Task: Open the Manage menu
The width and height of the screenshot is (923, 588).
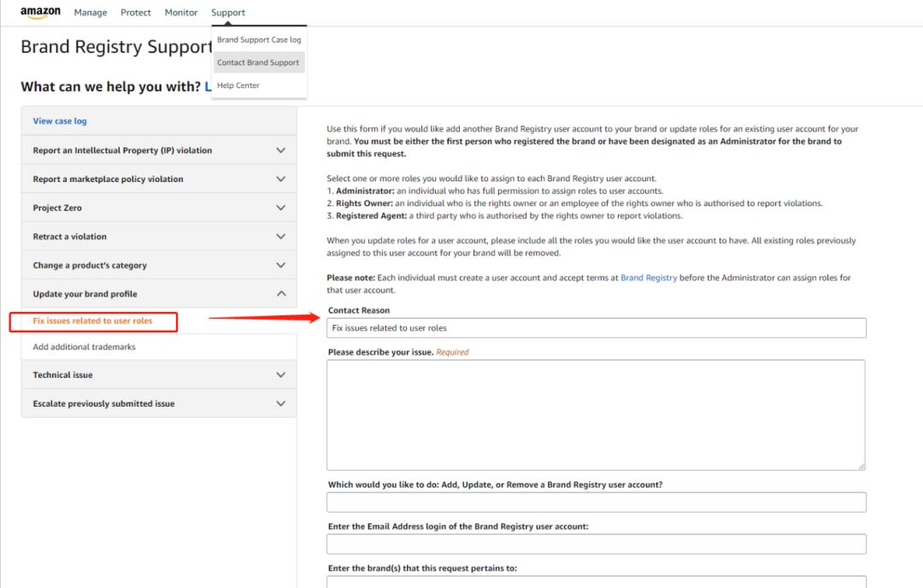Action: pos(91,12)
